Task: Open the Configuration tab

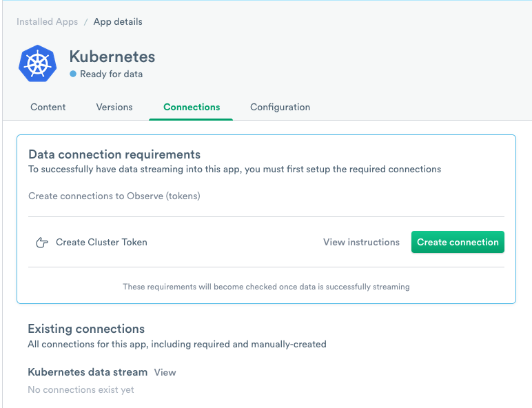Action: pyautogui.click(x=280, y=108)
